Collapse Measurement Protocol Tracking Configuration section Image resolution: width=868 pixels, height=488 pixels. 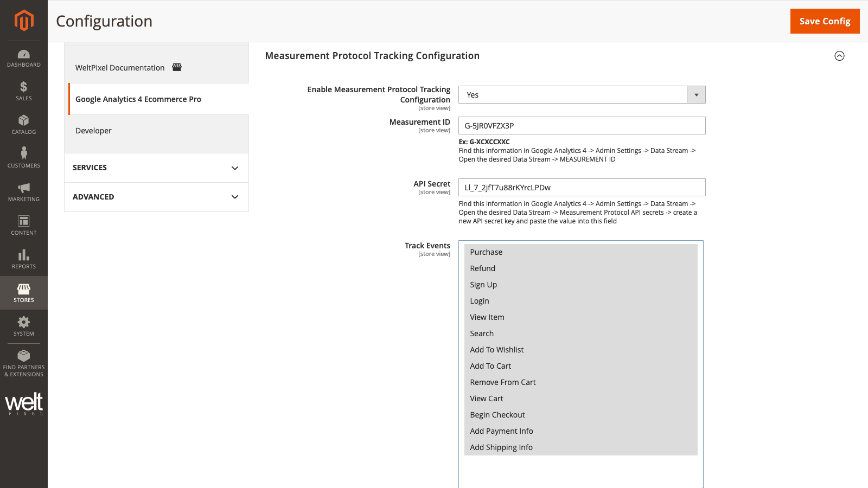[x=839, y=56]
